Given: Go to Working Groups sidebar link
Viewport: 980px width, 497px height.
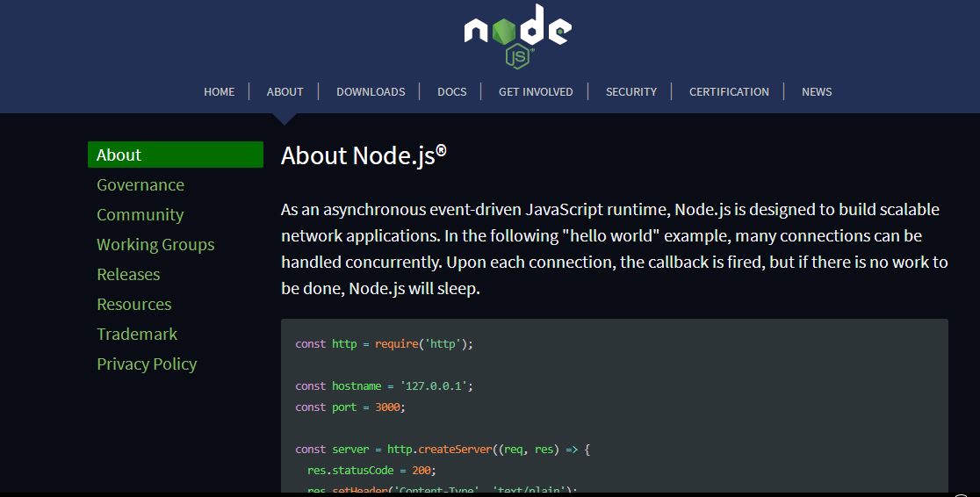Looking at the screenshot, I should click(x=155, y=245).
